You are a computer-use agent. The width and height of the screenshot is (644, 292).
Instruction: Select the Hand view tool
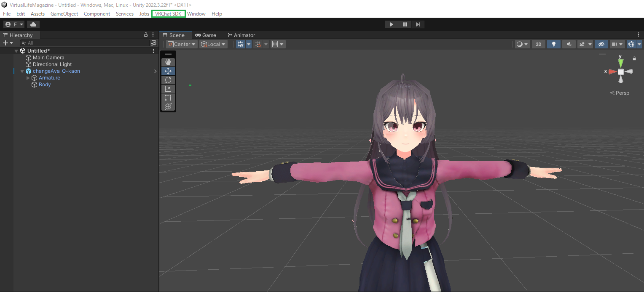click(x=168, y=62)
